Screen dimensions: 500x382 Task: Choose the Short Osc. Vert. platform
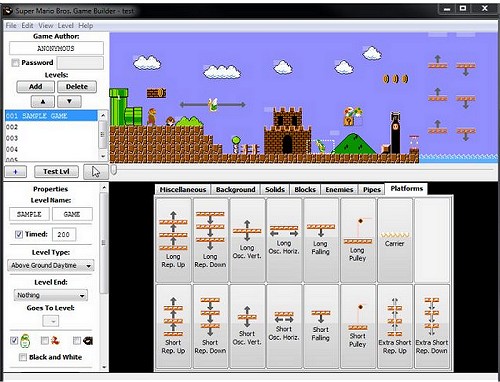247,326
